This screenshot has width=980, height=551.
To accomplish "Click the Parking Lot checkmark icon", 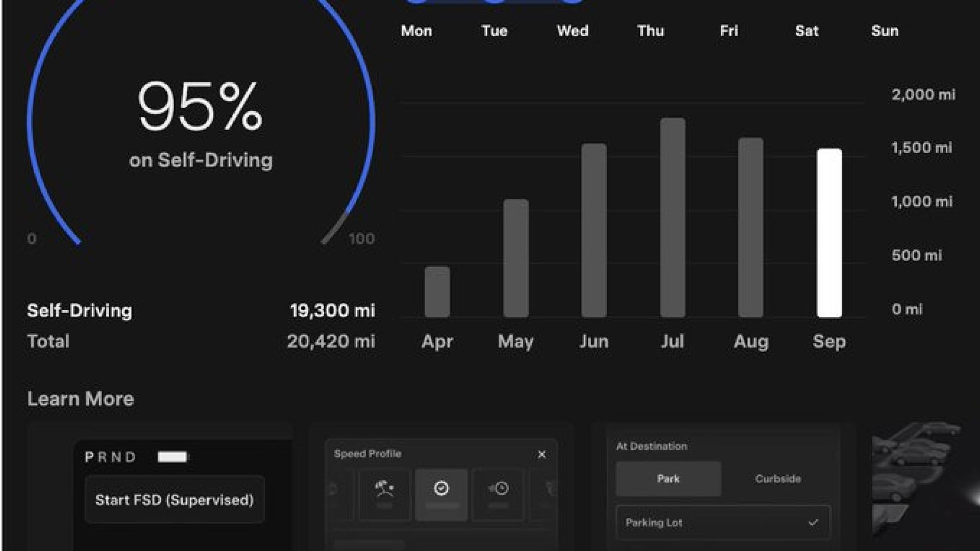I will [813, 522].
